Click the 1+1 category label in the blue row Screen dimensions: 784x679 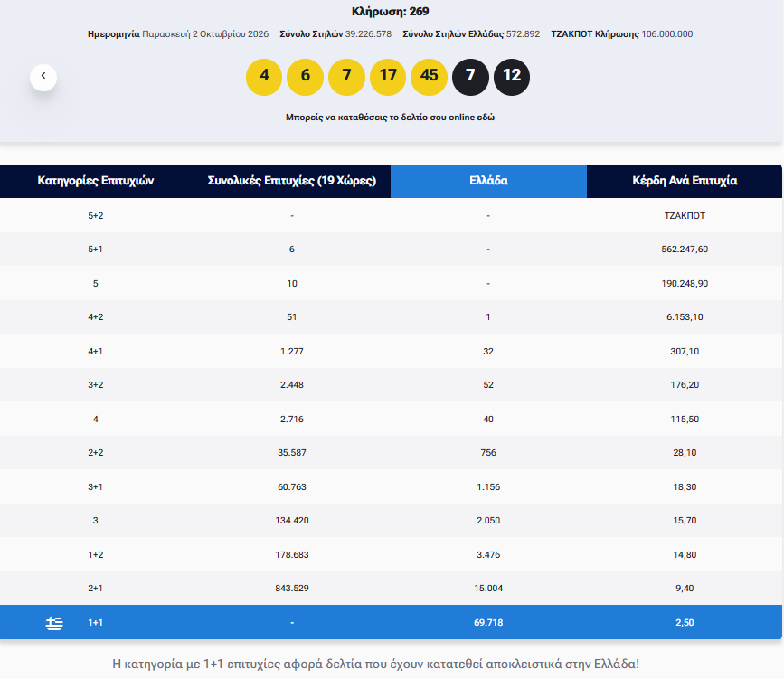[x=96, y=623]
